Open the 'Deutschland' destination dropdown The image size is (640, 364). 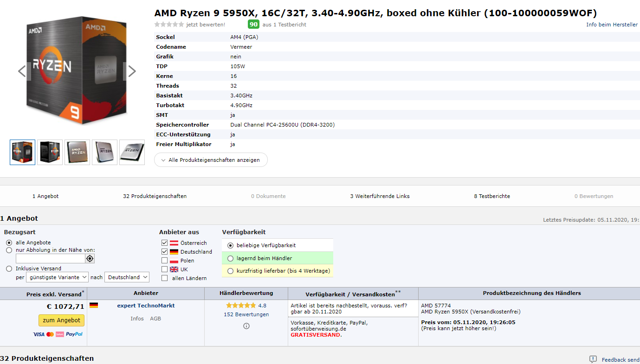(127, 277)
